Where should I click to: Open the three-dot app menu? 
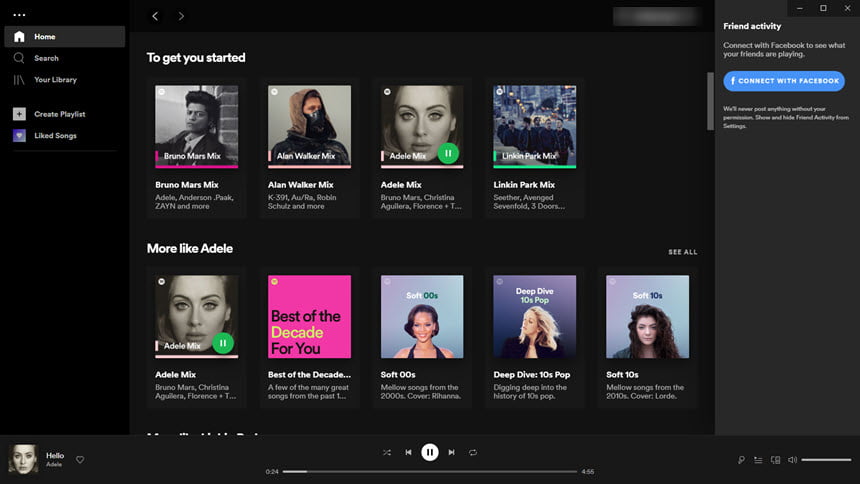point(19,15)
